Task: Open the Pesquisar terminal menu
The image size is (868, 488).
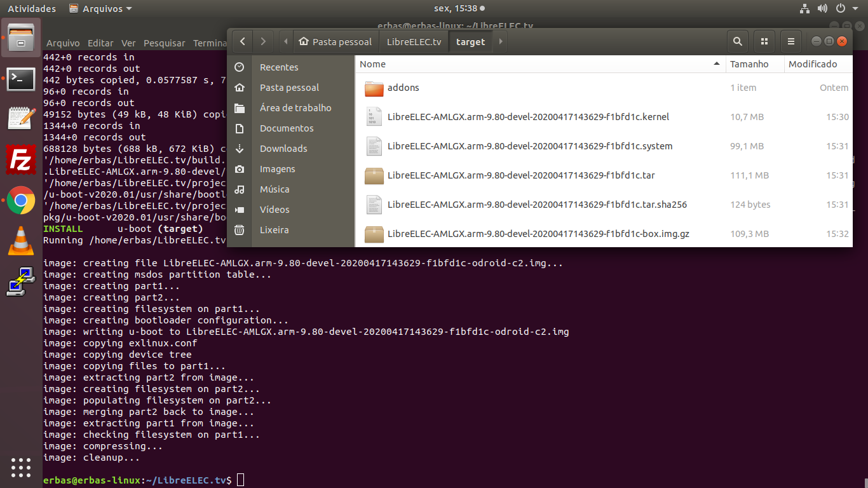Action: point(164,43)
